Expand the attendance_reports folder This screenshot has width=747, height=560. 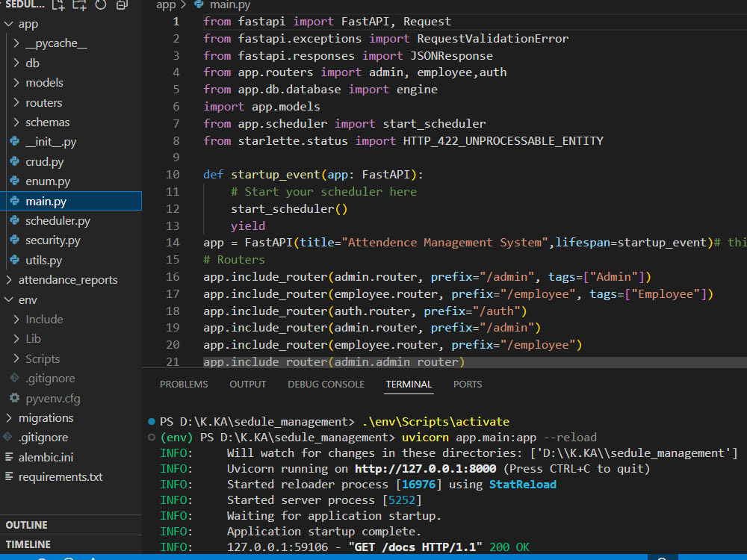coord(8,279)
